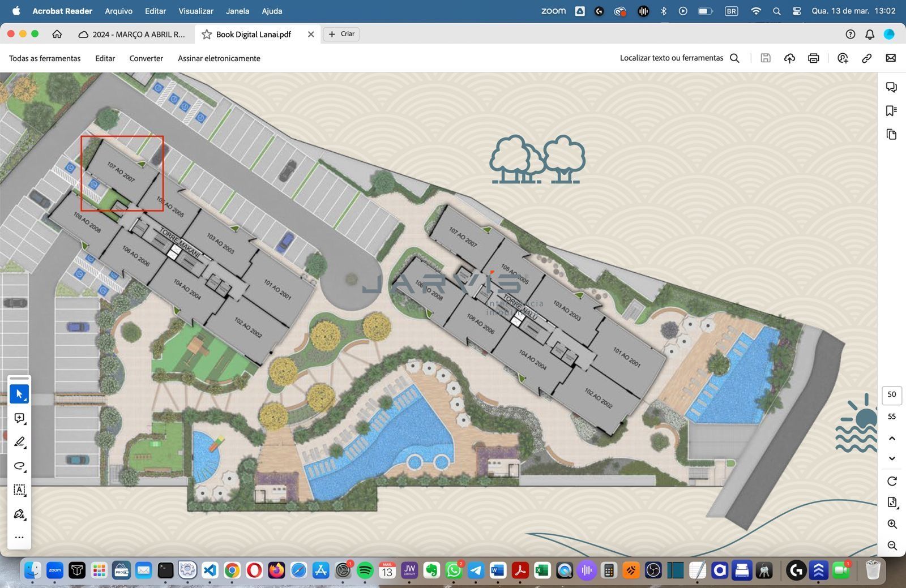Click the Criar button

pos(341,34)
